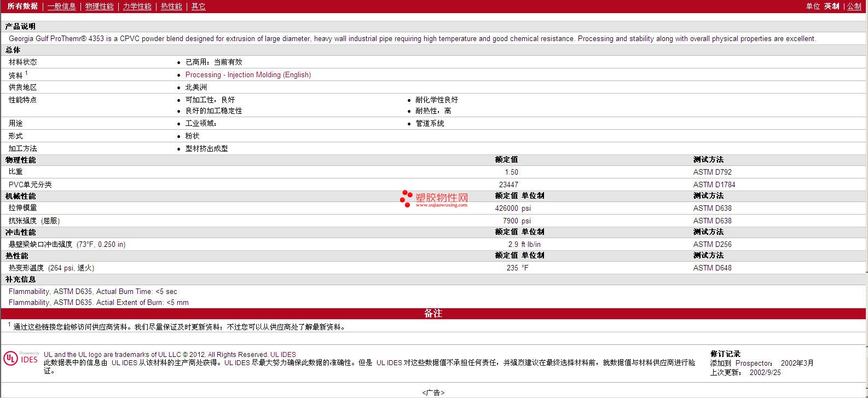Click the ASTM D792 test method
The width and height of the screenshot is (868, 398).
tap(712, 172)
